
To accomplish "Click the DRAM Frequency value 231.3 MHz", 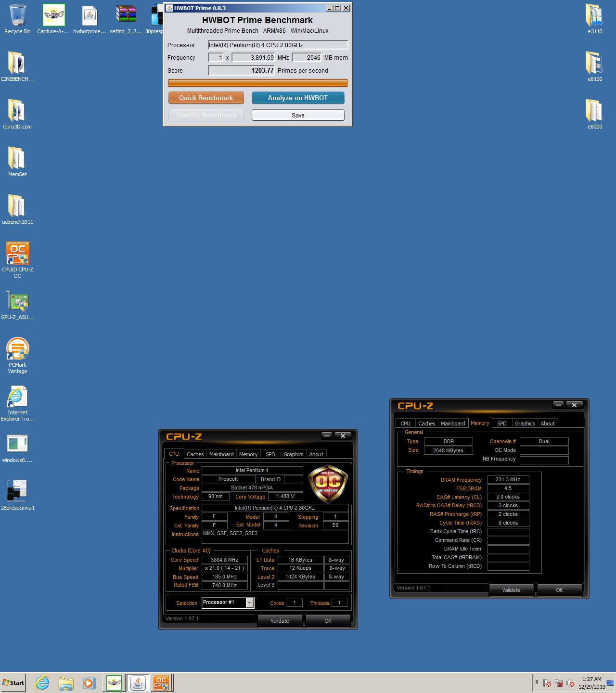I will click(508, 479).
